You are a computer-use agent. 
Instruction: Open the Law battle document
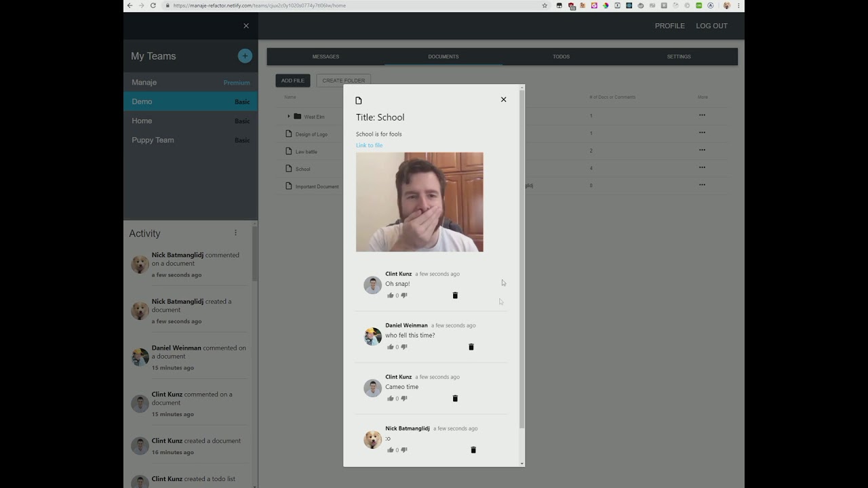point(306,152)
